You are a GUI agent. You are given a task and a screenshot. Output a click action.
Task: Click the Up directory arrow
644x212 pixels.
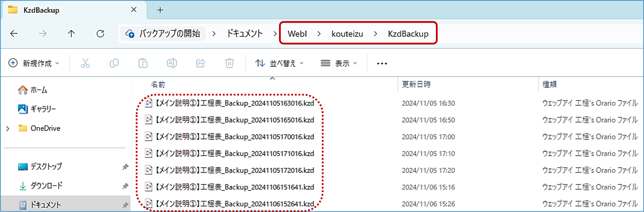(71, 33)
